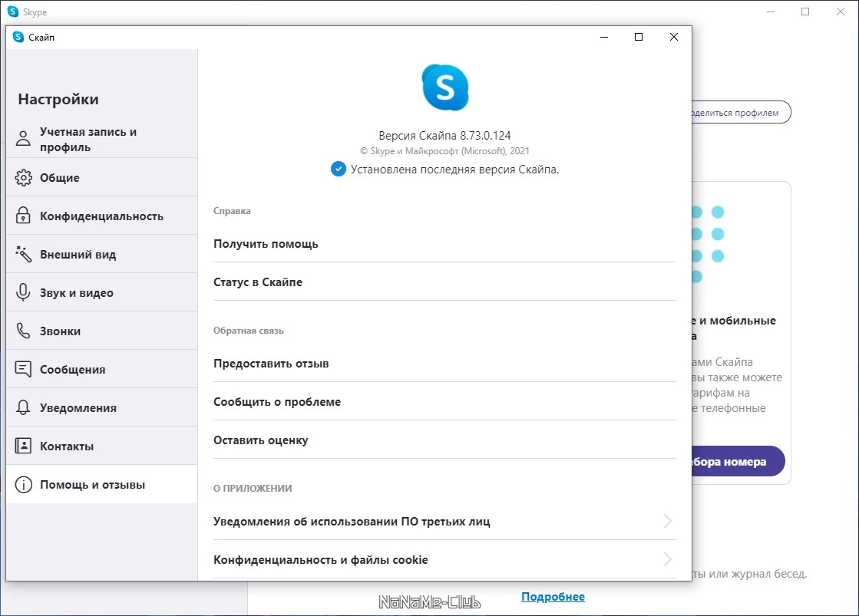Click the Установлена последняя версия Скайпа text
Image resolution: width=859 pixels, height=616 pixels.
click(x=454, y=170)
